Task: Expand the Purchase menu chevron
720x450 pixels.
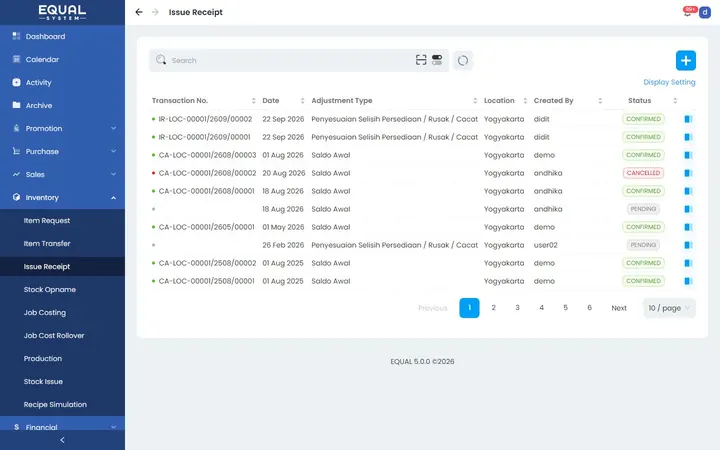Action: point(113,151)
